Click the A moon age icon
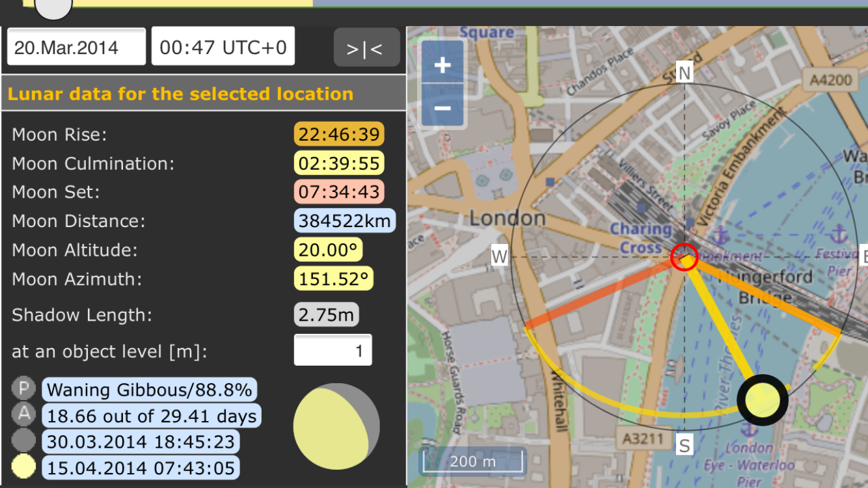The height and width of the screenshot is (488, 868). tap(24, 414)
